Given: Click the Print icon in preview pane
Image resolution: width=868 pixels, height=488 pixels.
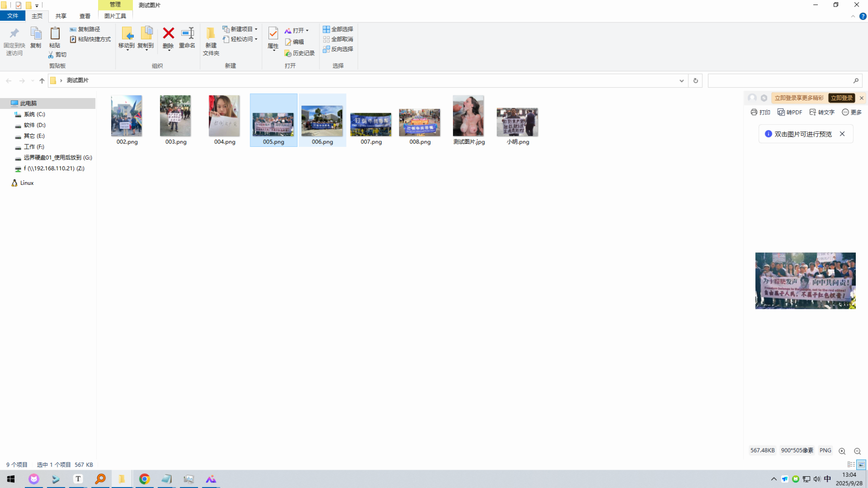Looking at the screenshot, I should tap(760, 112).
